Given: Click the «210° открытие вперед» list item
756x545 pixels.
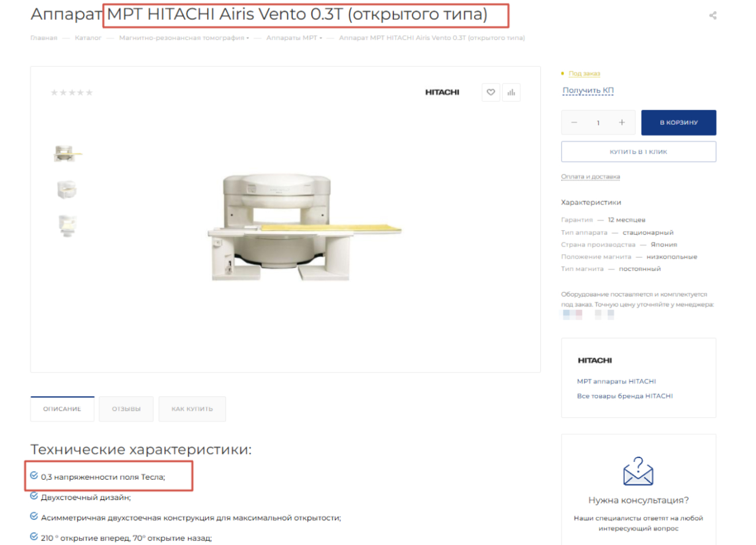Looking at the screenshot, I should point(126,538).
